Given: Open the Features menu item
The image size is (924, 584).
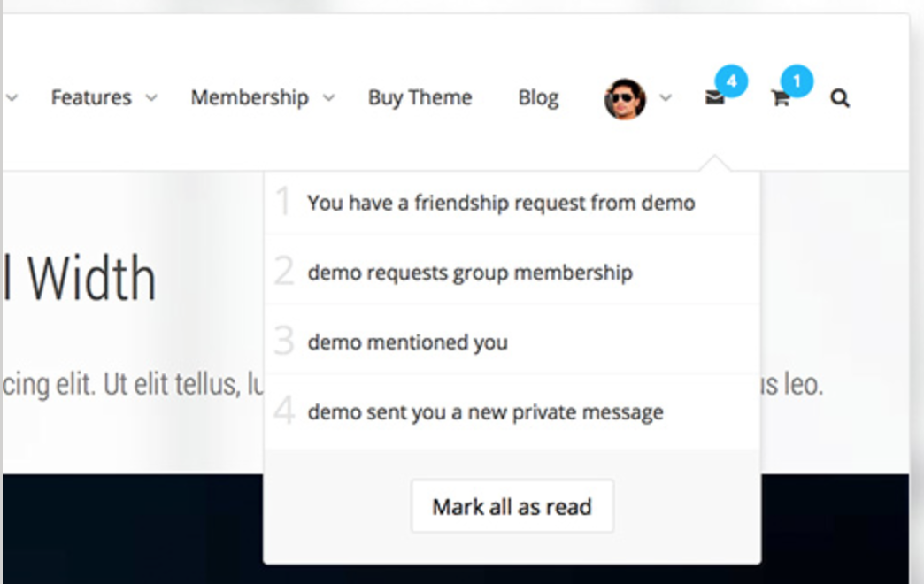Looking at the screenshot, I should click(91, 97).
